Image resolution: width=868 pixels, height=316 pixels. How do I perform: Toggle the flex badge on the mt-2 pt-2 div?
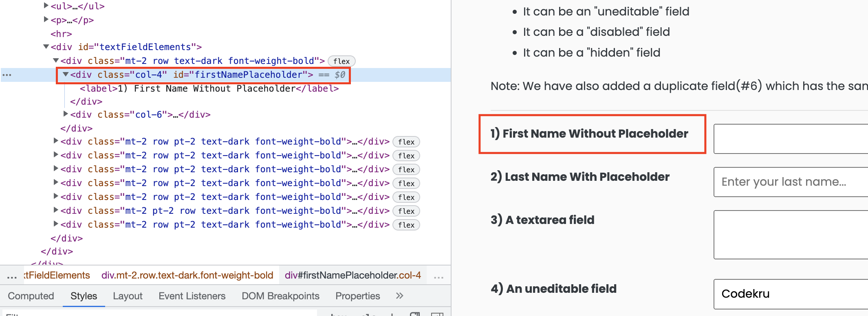click(x=406, y=211)
